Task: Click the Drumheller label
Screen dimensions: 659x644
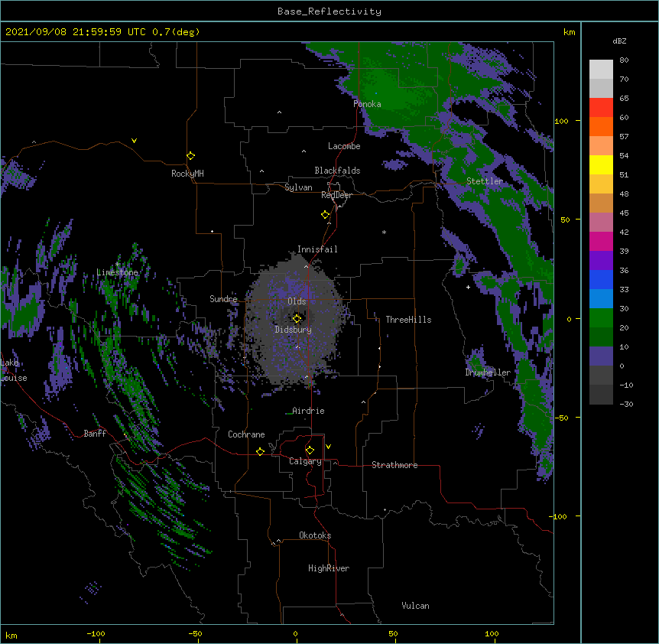Action: pos(488,372)
